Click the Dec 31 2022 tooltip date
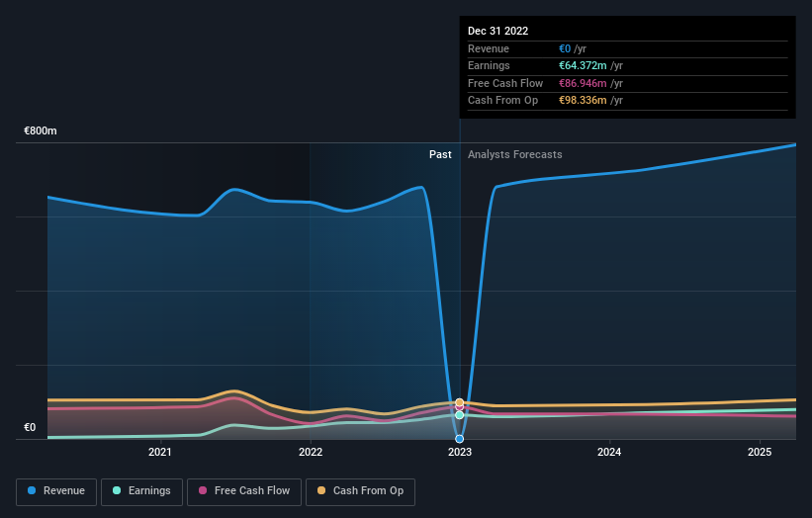Image resolution: width=812 pixels, height=518 pixels. pyautogui.click(x=497, y=31)
